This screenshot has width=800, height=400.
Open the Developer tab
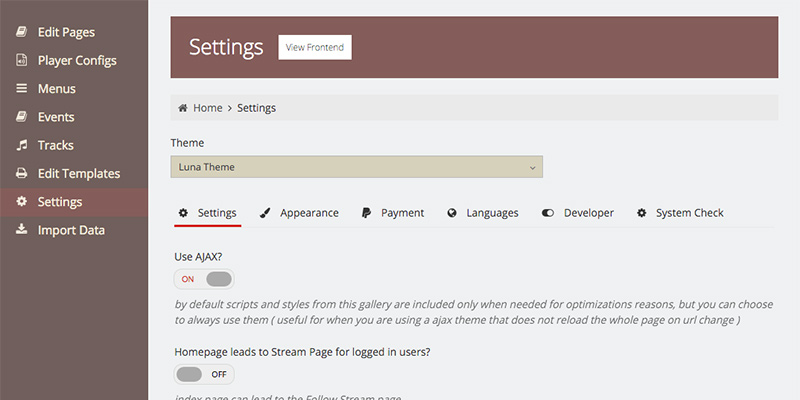click(x=578, y=213)
